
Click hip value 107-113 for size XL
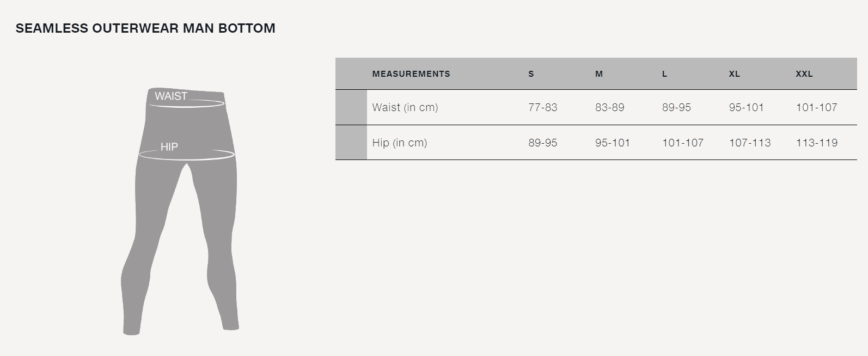[x=750, y=143]
